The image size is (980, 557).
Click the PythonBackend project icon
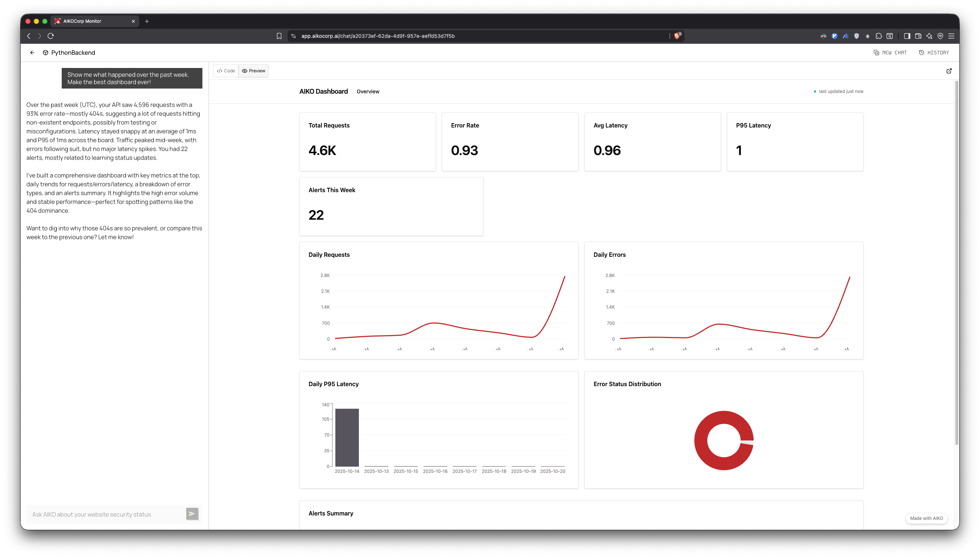point(45,53)
